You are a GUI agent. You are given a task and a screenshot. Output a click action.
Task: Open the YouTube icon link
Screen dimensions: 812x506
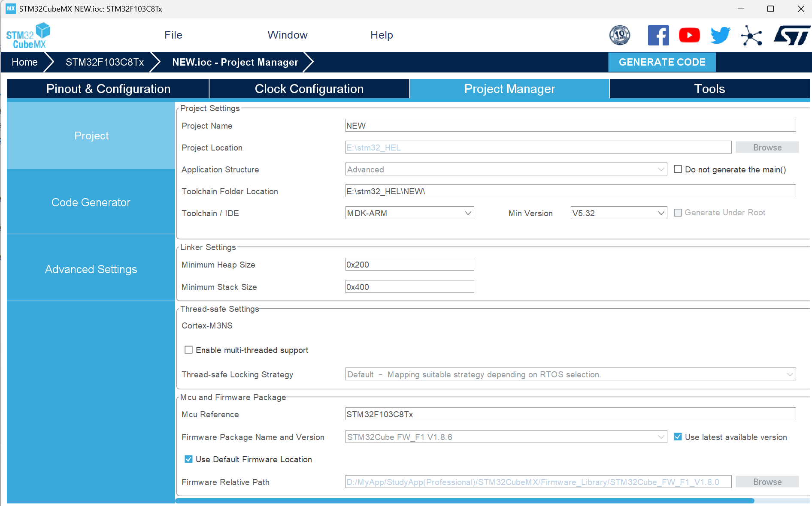[x=689, y=35]
